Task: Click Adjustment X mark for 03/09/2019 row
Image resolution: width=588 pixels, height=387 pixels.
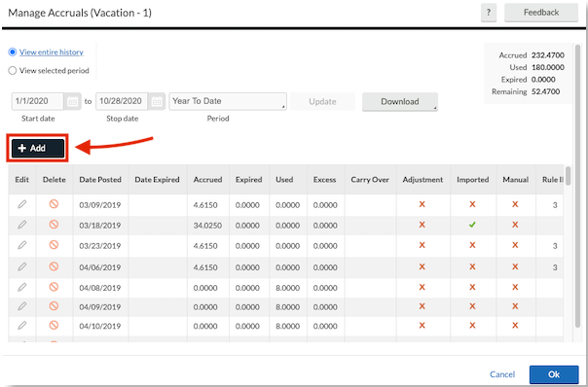Action: (423, 204)
